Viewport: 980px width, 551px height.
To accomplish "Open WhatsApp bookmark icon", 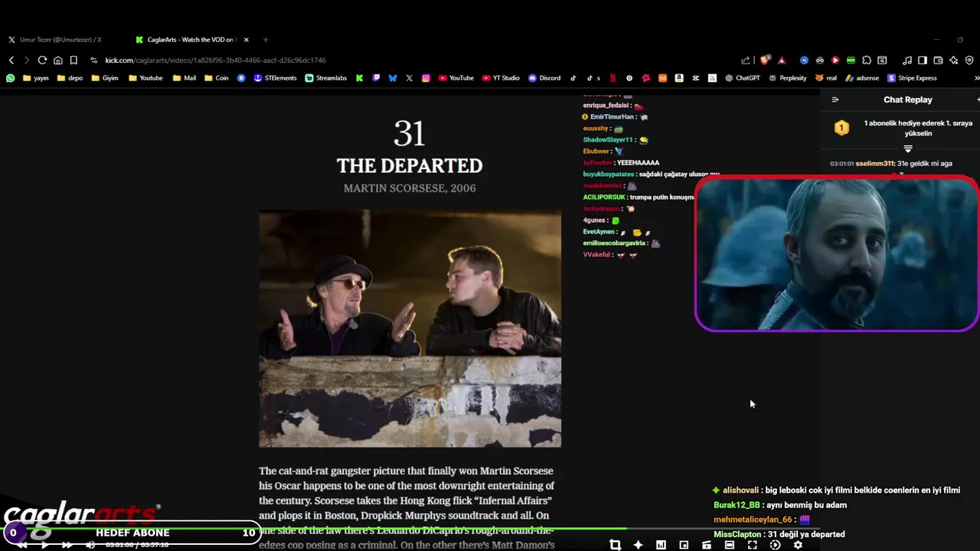I will pos(10,78).
